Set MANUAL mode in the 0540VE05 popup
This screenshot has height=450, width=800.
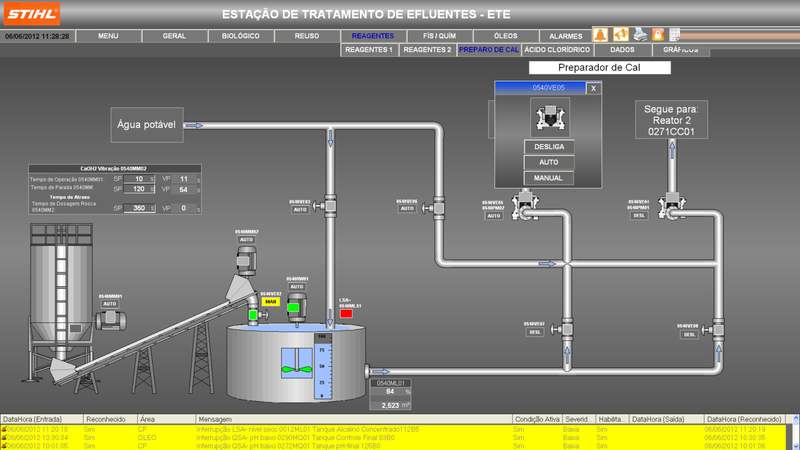tap(549, 178)
